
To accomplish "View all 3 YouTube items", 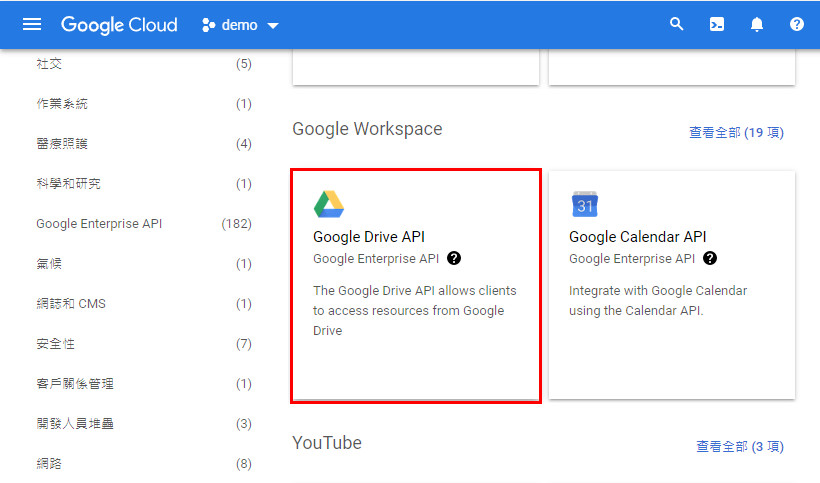I will coord(740,446).
